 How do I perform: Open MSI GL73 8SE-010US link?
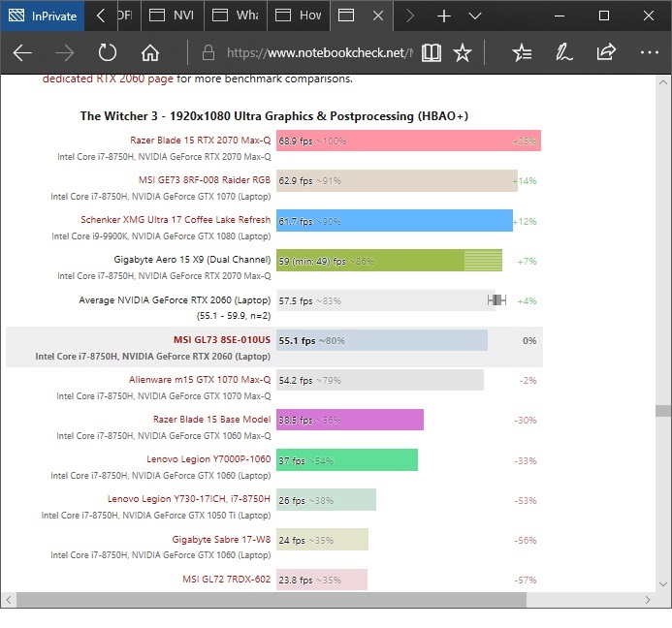[222, 340]
